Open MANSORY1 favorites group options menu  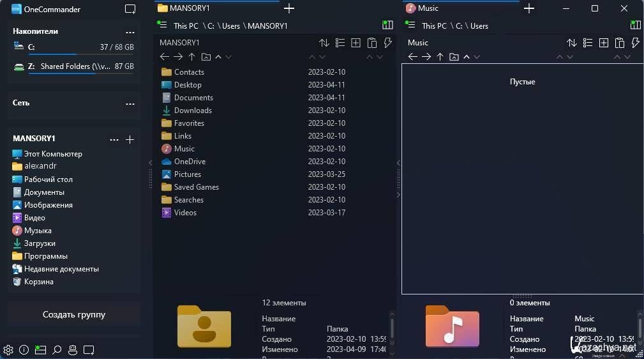tap(114, 139)
